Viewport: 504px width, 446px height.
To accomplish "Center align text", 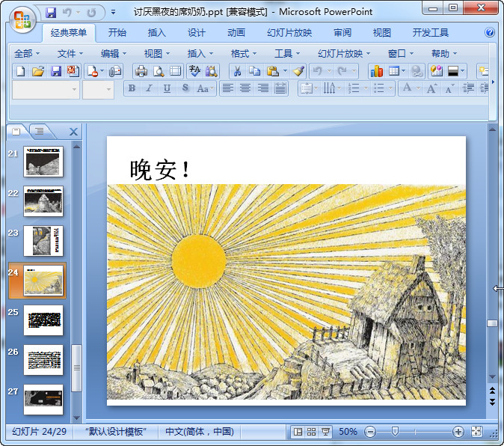I will (x=245, y=88).
